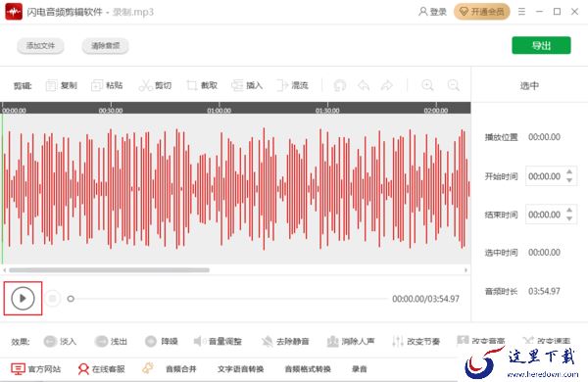This screenshot has height=382, width=588.
Task: Click the 清除音频 button next to 添加文件
Action: [106, 46]
